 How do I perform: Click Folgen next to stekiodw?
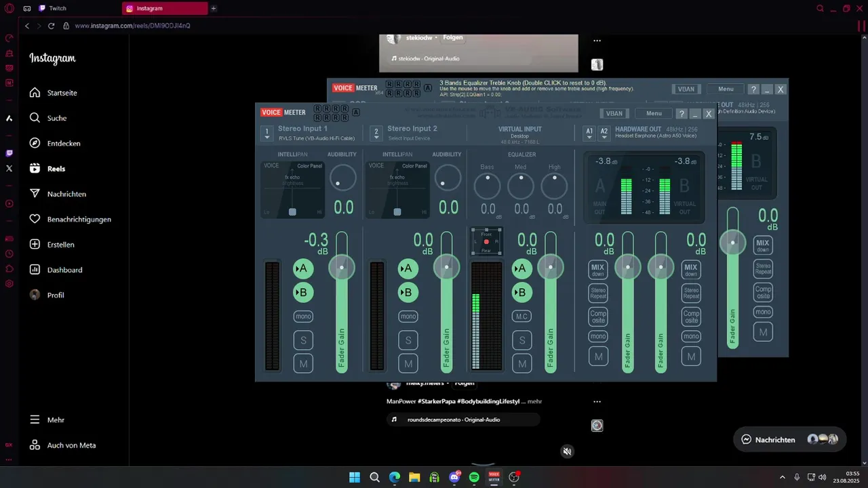(x=453, y=38)
